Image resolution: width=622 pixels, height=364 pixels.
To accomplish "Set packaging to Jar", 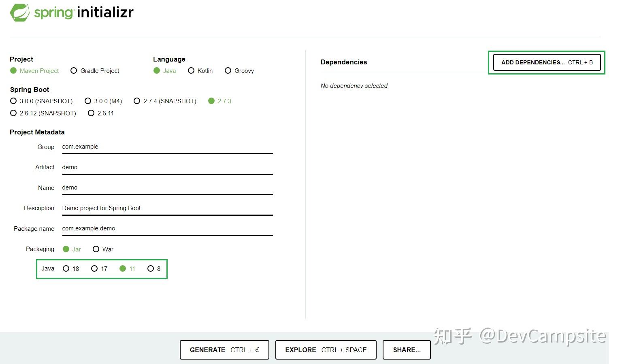I will (66, 249).
